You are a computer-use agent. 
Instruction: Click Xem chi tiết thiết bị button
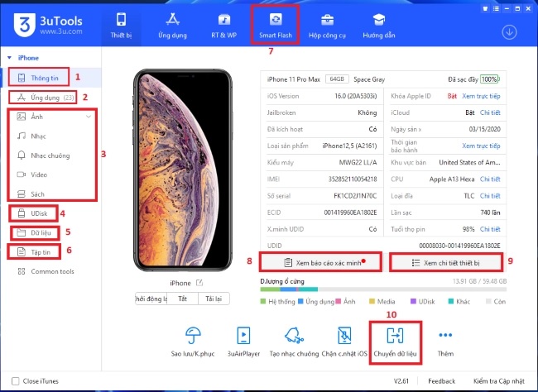coord(446,263)
